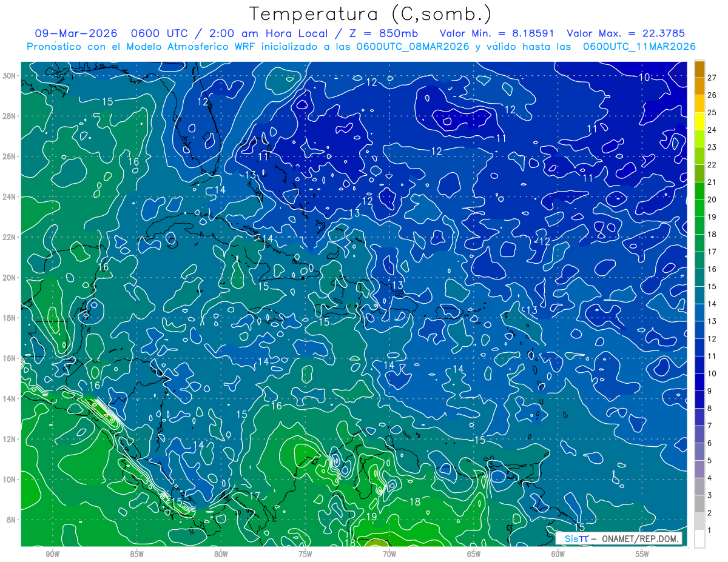Image resolution: width=728 pixels, height=562 pixels.
Task: Pick the mauve legend swatch between 4 and 5
Action: click(699, 469)
